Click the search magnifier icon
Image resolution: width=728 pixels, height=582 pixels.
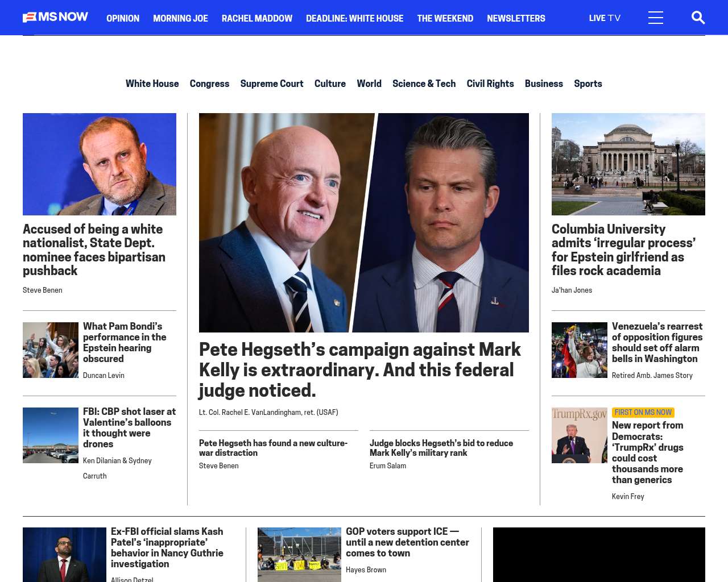pos(698,18)
